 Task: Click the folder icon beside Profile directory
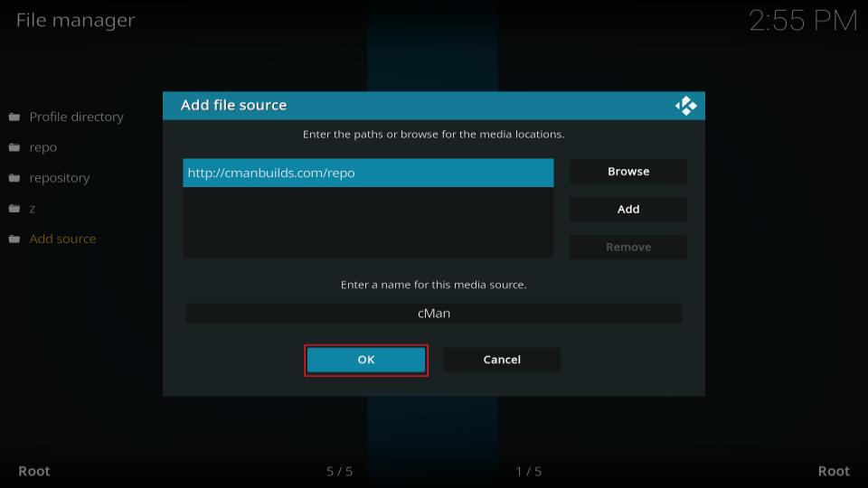click(x=14, y=117)
